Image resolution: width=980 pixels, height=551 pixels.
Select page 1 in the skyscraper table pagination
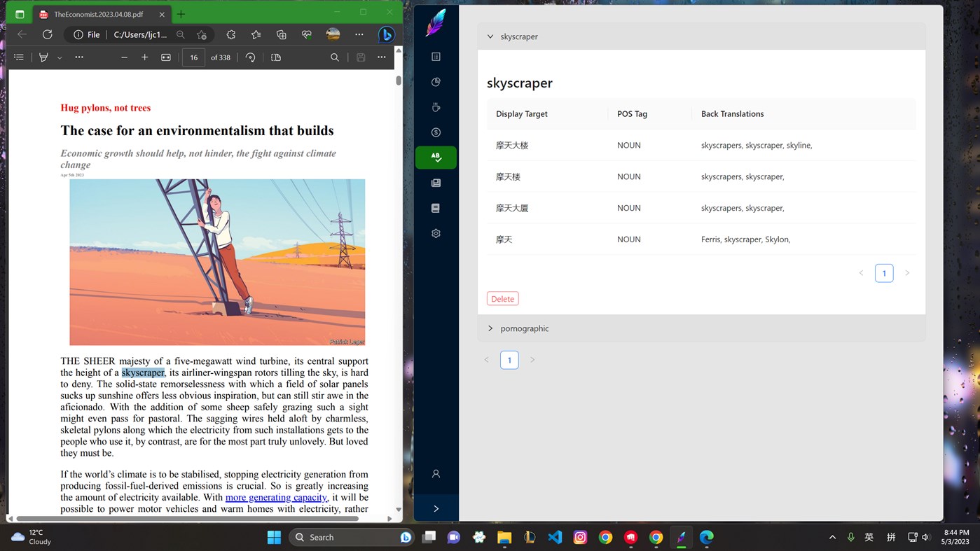tap(884, 273)
